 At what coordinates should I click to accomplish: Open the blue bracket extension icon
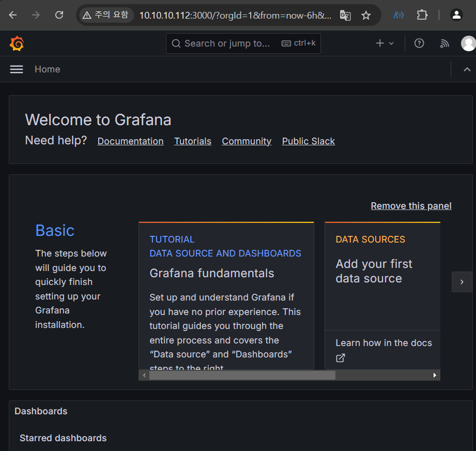tap(398, 15)
